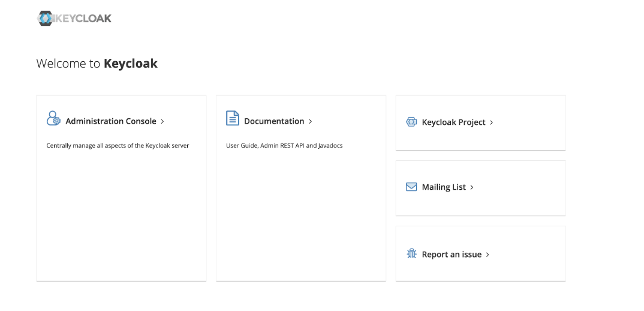Viewport: 644px width, 311px height.
Task: Open the Administration Console link
Action: coord(111,121)
